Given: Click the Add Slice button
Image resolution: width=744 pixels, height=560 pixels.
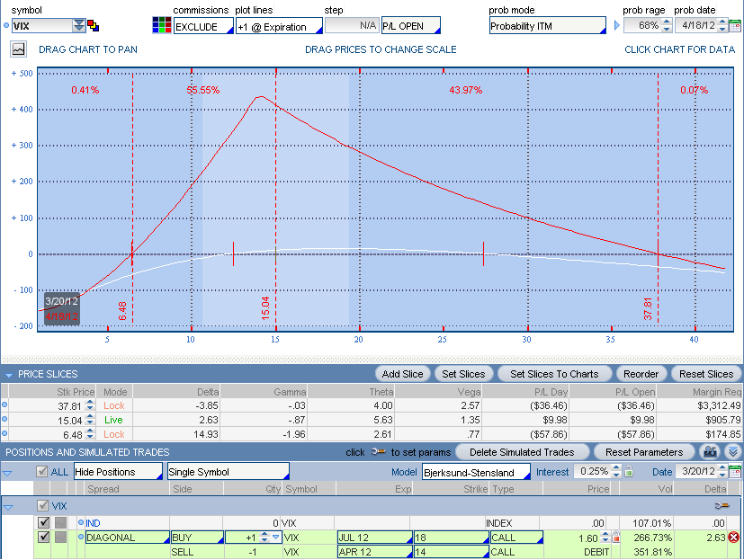Looking at the screenshot, I should tap(401, 374).
